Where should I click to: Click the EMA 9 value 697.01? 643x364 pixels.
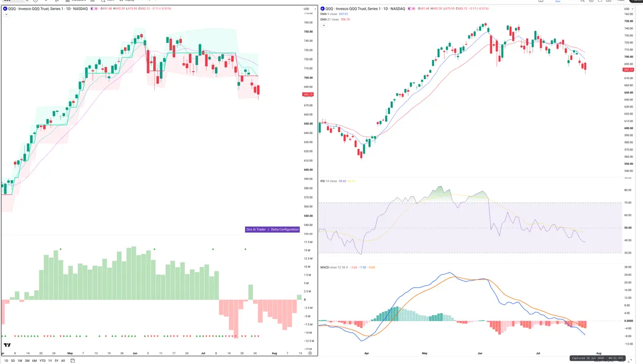tap(344, 14)
